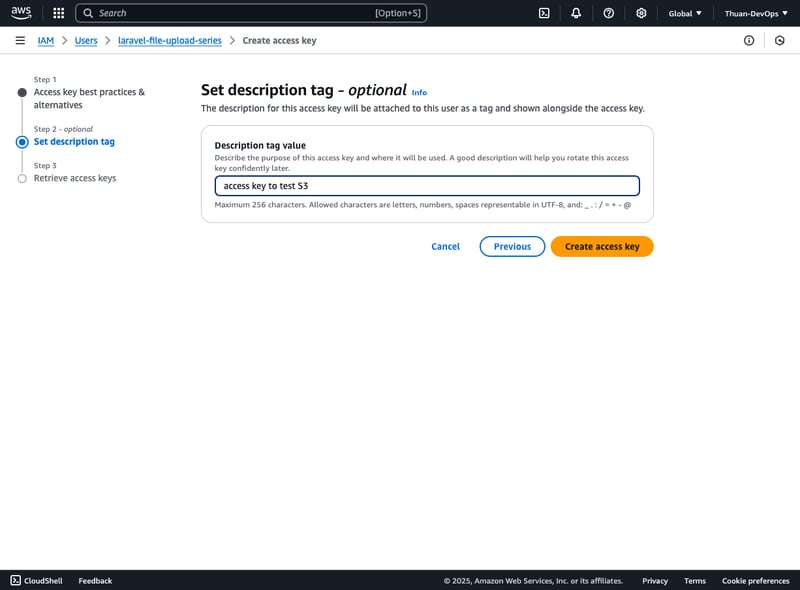The image size is (800, 590).
Task: Cancel the access key creation
Action: tap(445, 246)
